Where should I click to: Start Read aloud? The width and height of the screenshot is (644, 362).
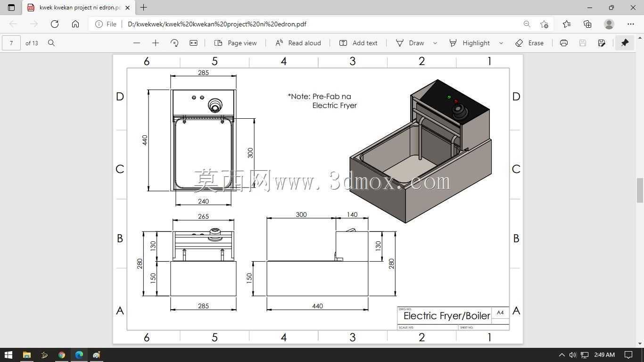[298, 43]
